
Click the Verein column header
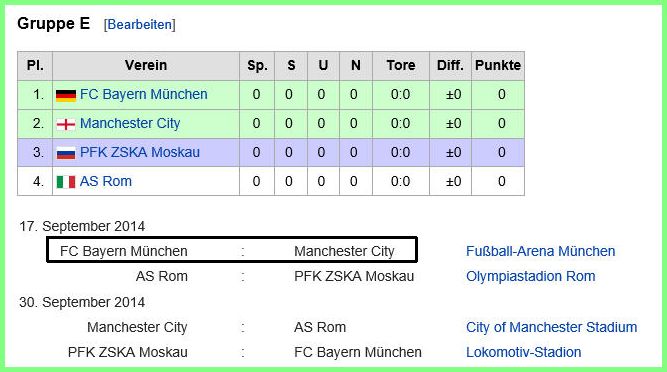click(x=146, y=65)
